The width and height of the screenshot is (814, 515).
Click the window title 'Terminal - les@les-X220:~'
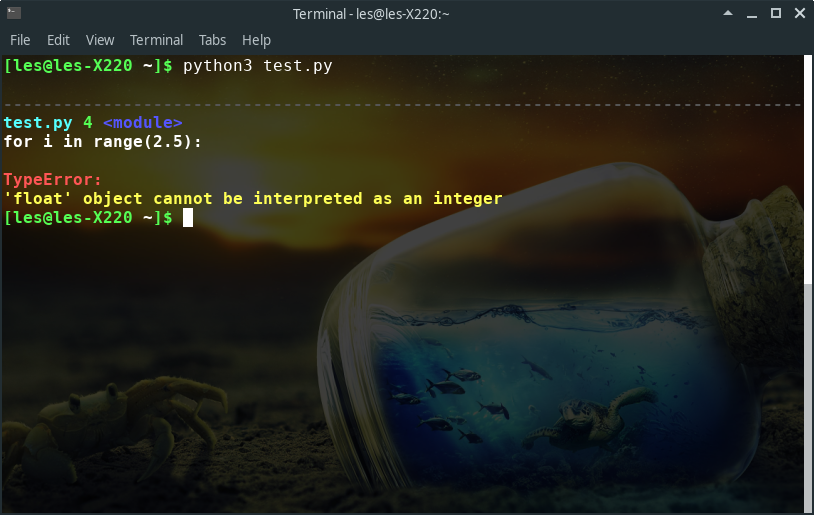tap(371, 14)
